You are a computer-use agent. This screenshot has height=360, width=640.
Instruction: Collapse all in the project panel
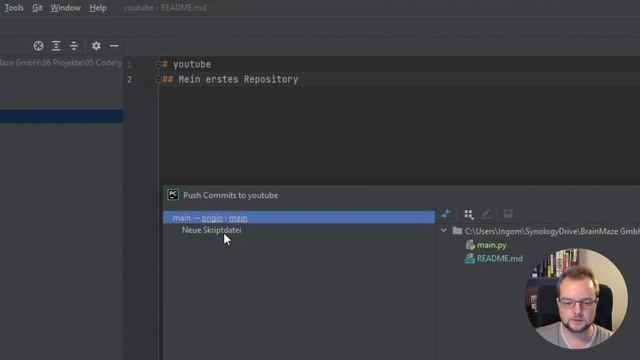[x=73, y=46]
